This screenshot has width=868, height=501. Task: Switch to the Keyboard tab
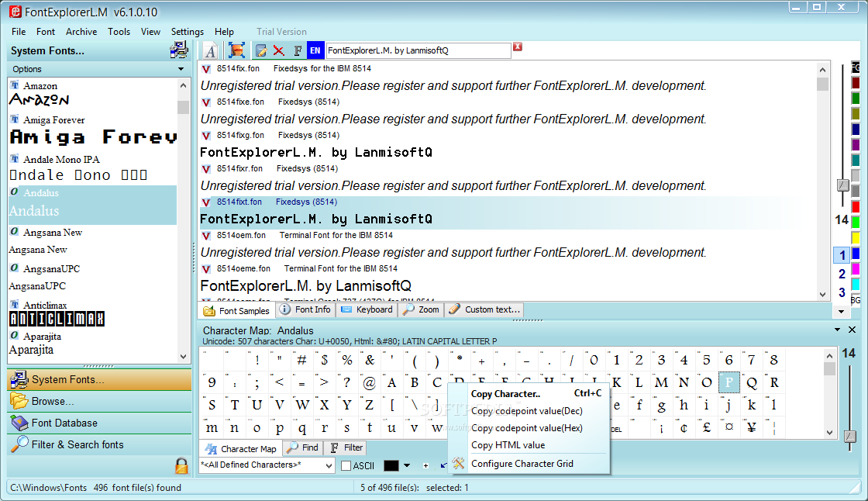pyautogui.click(x=367, y=309)
